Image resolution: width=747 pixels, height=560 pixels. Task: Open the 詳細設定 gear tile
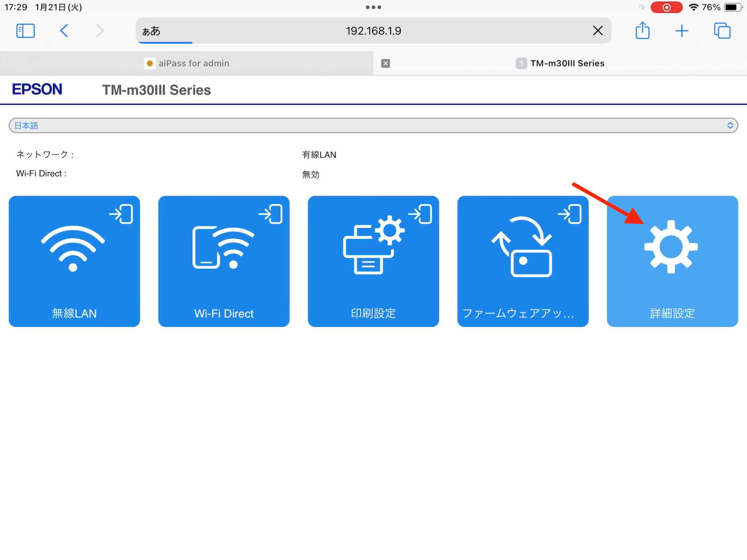tap(673, 261)
